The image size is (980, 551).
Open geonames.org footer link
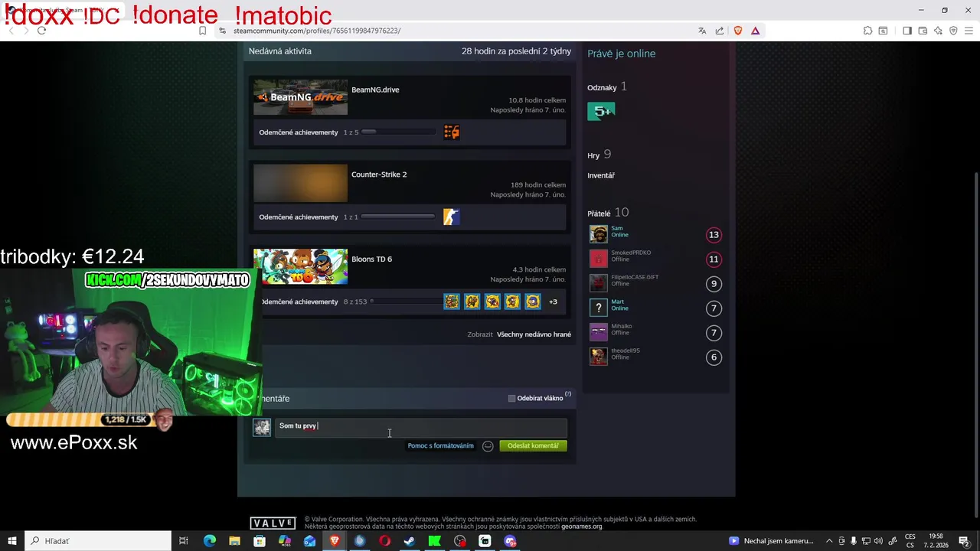[x=582, y=527]
